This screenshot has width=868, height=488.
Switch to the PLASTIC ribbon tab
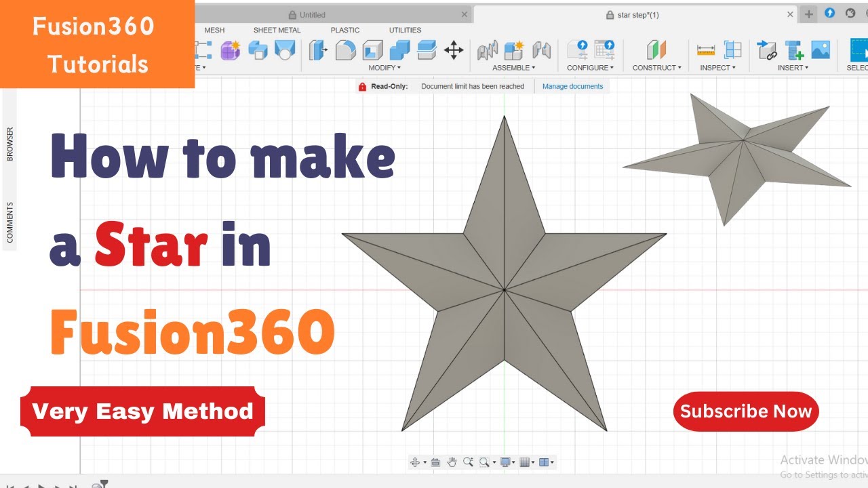[x=345, y=30]
